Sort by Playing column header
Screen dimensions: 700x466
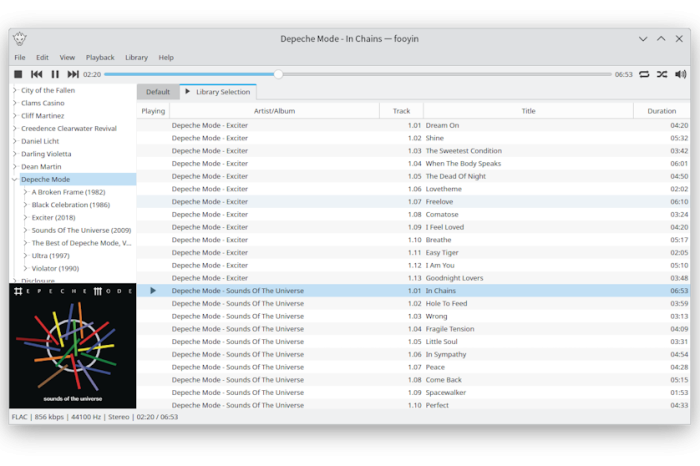(153, 111)
